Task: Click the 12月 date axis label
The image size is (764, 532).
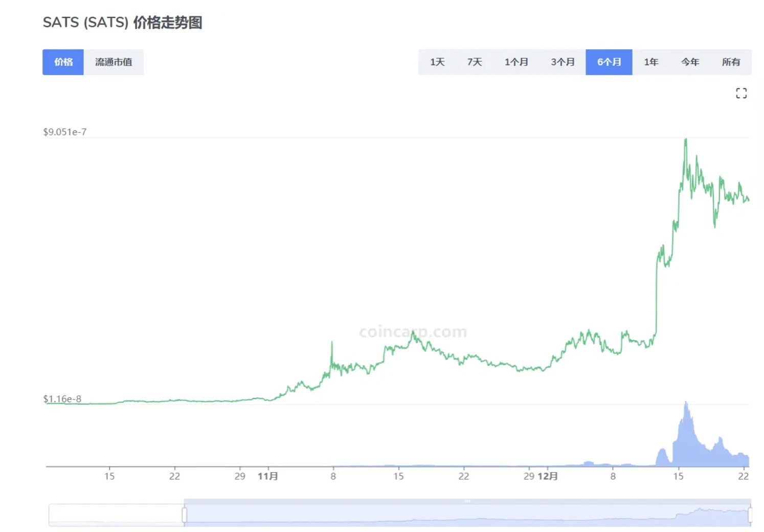Action: tap(548, 476)
